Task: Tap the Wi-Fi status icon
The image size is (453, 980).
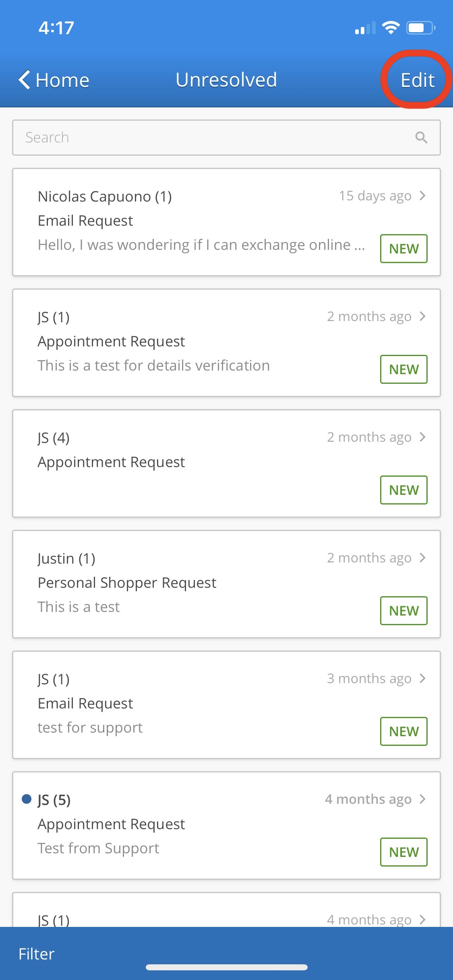Action: tap(391, 28)
